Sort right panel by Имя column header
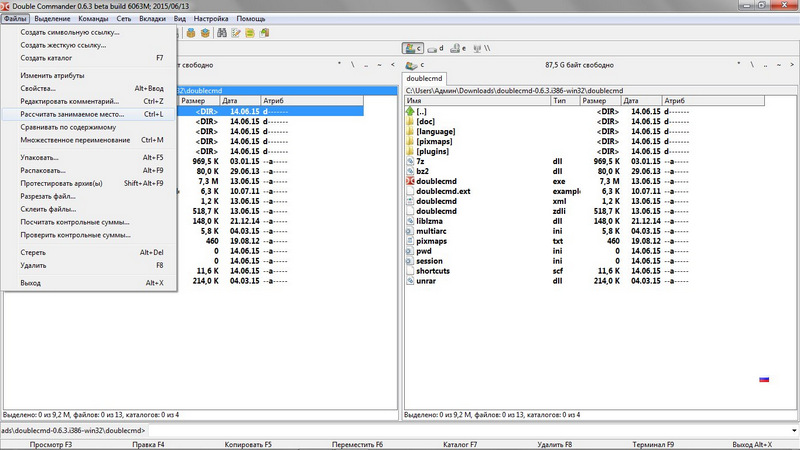This screenshot has height=450, width=800. pos(478,101)
